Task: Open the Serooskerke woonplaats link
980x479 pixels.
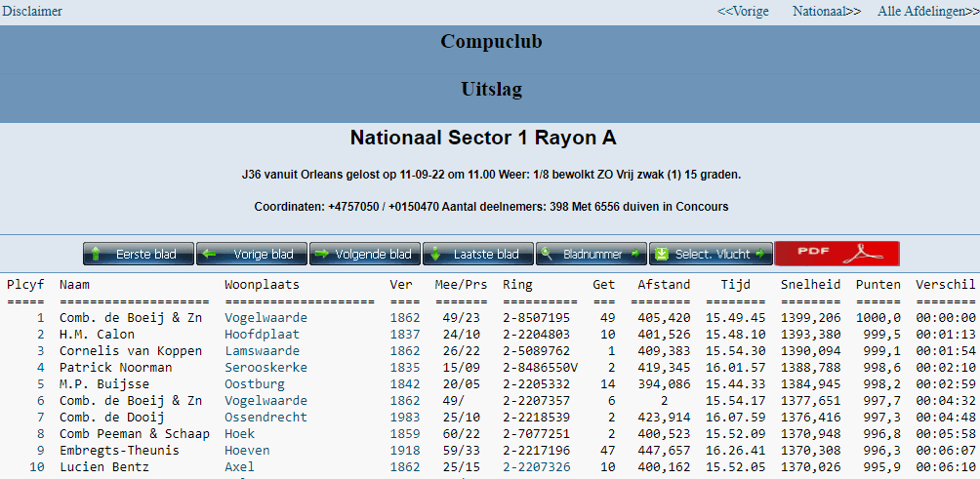Action: 265,368
